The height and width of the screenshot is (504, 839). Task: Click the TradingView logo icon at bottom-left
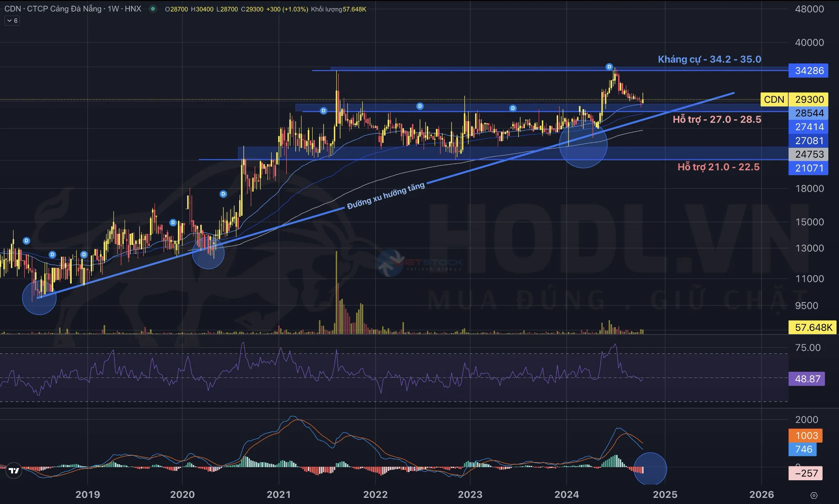(x=14, y=470)
